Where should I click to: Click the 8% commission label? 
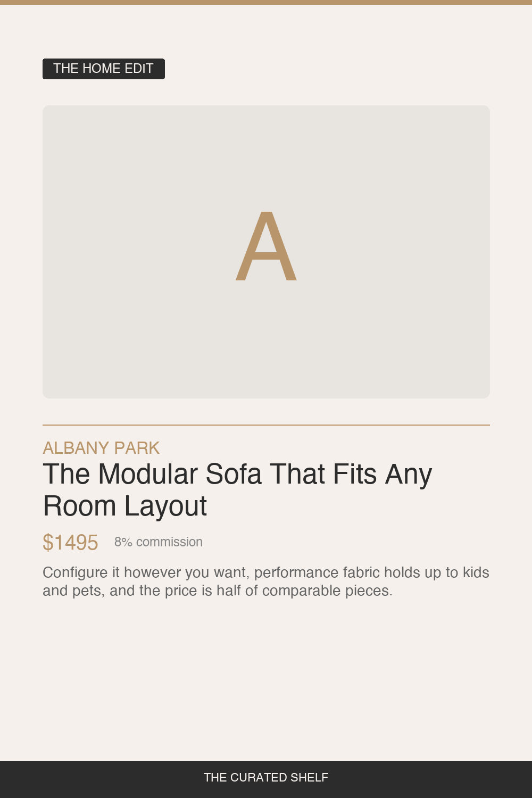point(159,542)
